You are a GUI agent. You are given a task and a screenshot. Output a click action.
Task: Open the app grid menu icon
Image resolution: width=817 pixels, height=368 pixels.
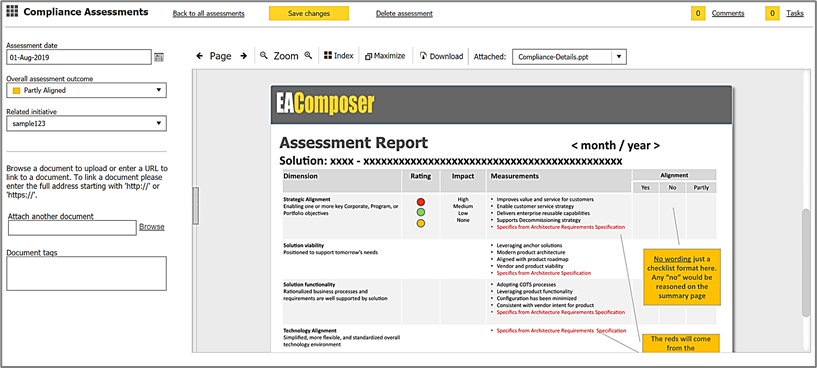click(x=12, y=11)
